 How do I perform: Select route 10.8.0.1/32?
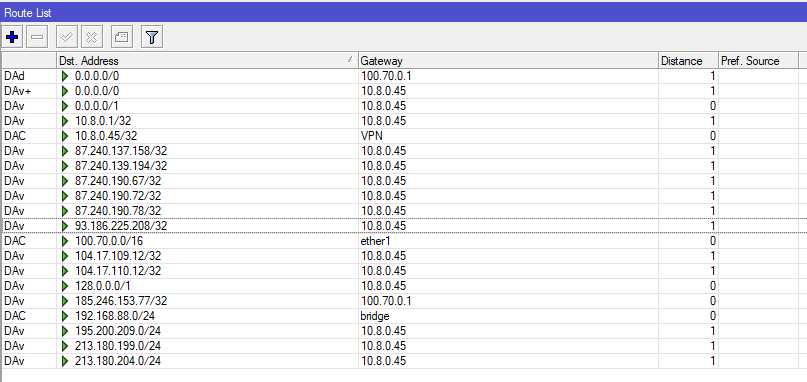404,121
